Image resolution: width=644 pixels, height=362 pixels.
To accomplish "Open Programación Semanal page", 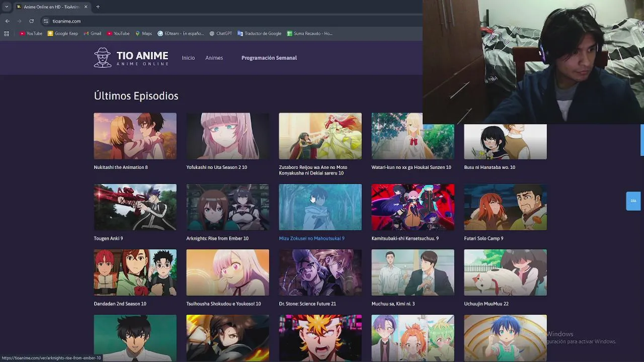I will (269, 58).
